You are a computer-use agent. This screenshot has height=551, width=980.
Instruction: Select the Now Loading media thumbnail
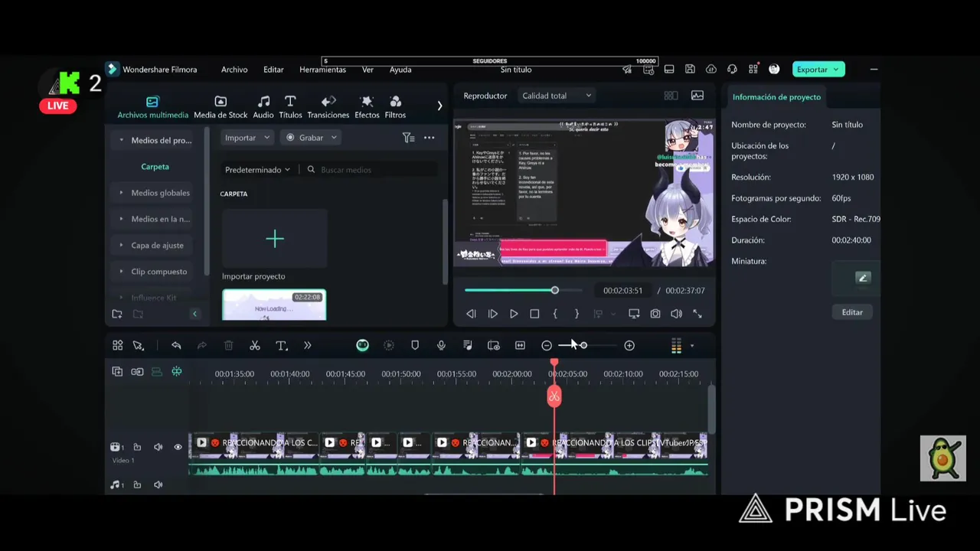coord(274,305)
